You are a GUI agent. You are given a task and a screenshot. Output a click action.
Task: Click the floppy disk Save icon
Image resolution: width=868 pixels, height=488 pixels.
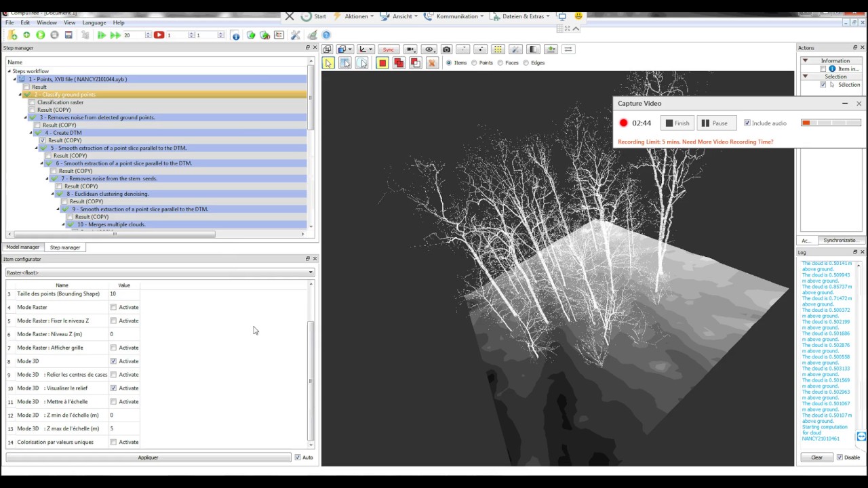(68, 35)
